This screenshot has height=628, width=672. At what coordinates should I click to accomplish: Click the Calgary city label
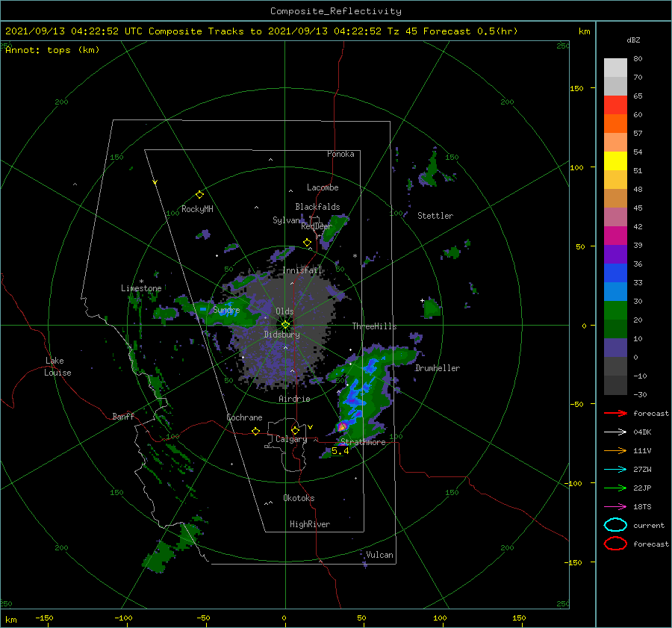pyautogui.click(x=291, y=439)
